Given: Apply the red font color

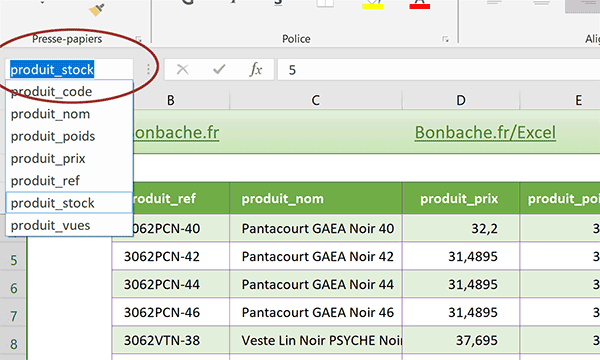Looking at the screenshot, I should click(420, 5).
